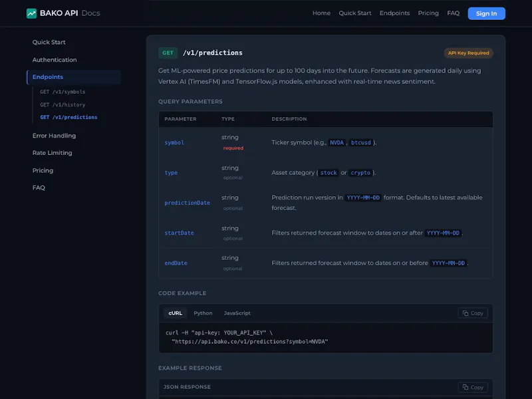Click the stock code chip

point(329,173)
